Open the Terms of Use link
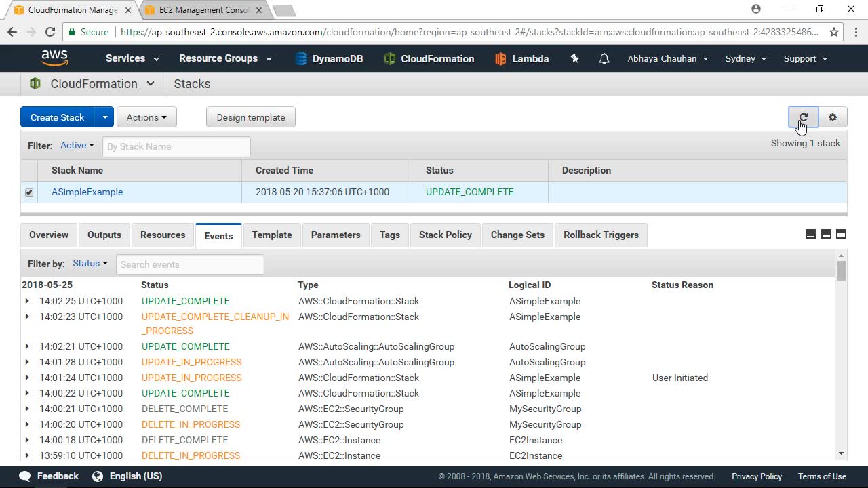Viewport: 868px width, 488px height. pos(822,476)
